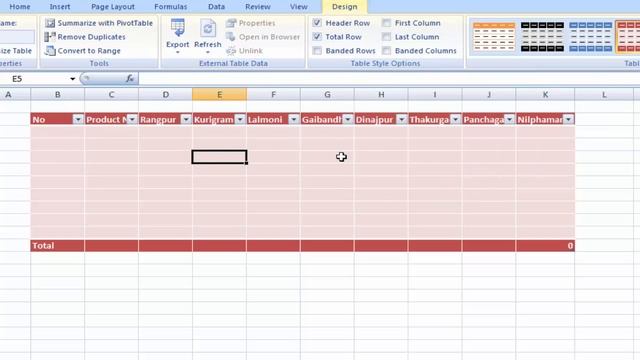Open the Product Name column filter dropdown
Image resolution: width=640 pixels, height=360 pixels.
pos(132,119)
